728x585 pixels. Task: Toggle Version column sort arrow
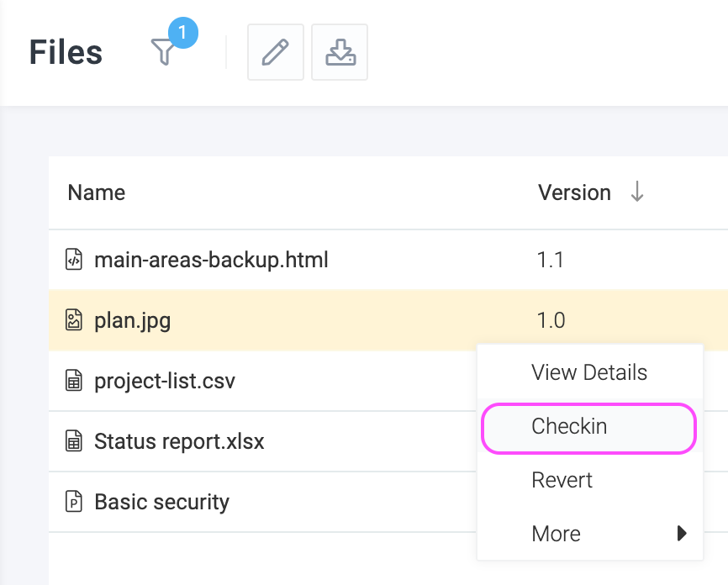[637, 192]
